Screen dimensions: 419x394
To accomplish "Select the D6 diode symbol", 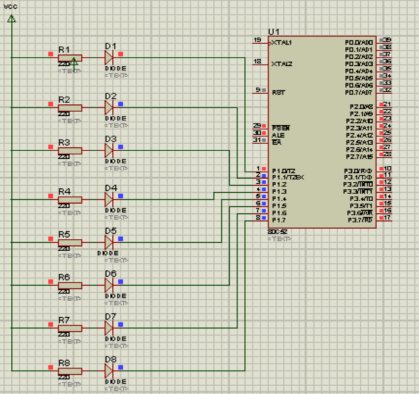I will click(109, 285).
